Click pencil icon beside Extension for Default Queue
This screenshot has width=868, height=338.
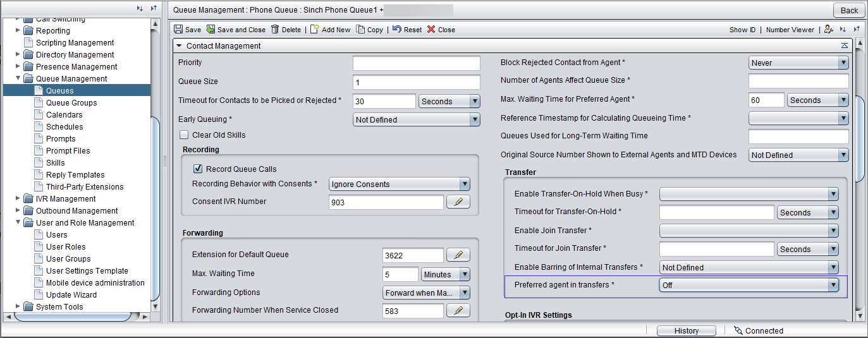pos(459,255)
